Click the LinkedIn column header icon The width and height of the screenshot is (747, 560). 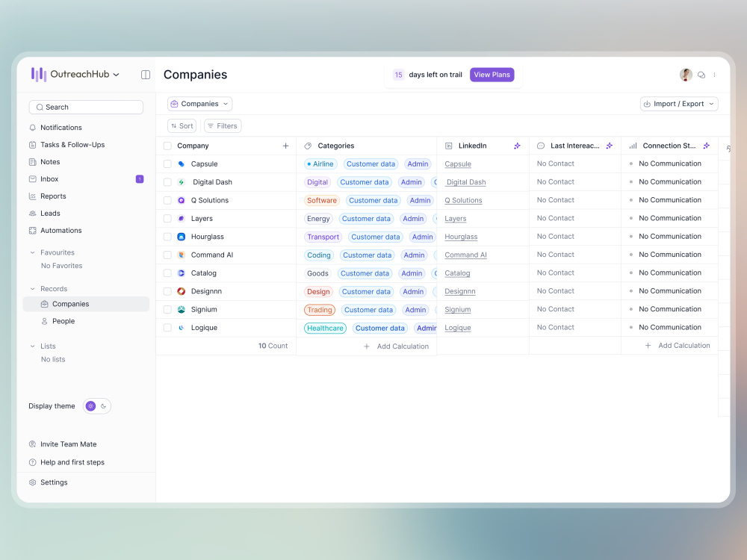coord(448,146)
